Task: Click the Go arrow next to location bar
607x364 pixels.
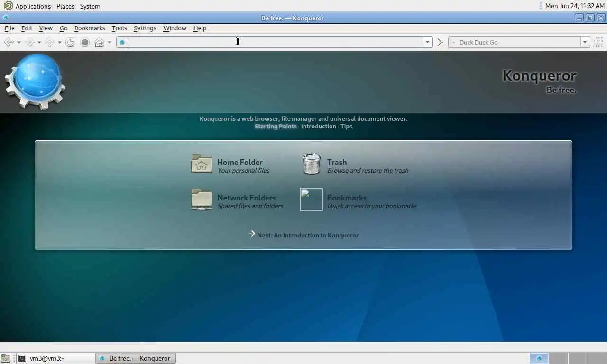Action: click(440, 42)
